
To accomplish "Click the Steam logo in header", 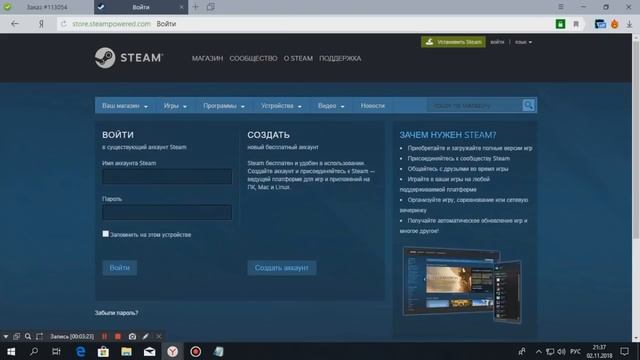I will [x=129, y=58].
